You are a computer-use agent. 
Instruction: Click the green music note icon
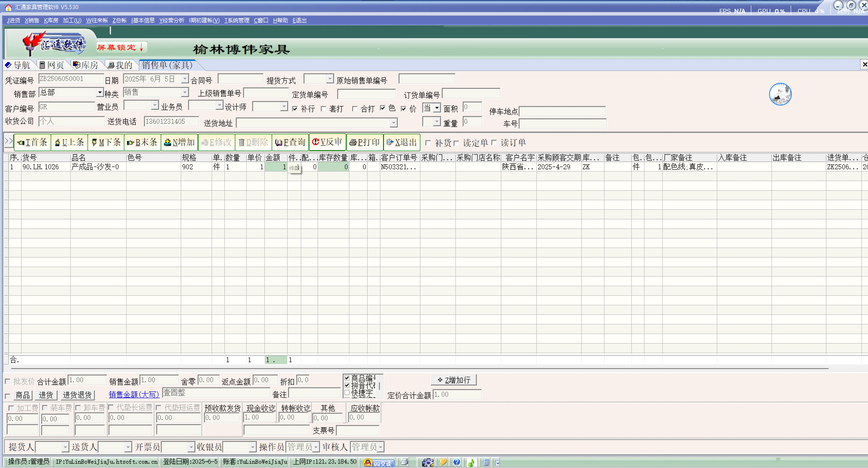click(x=471, y=462)
